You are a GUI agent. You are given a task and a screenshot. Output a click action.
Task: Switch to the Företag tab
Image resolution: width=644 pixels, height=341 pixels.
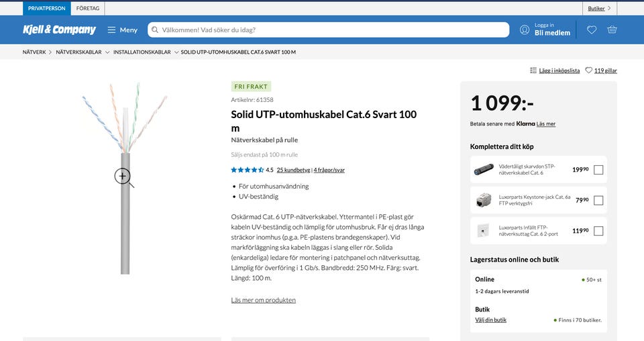tap(88, 8)
